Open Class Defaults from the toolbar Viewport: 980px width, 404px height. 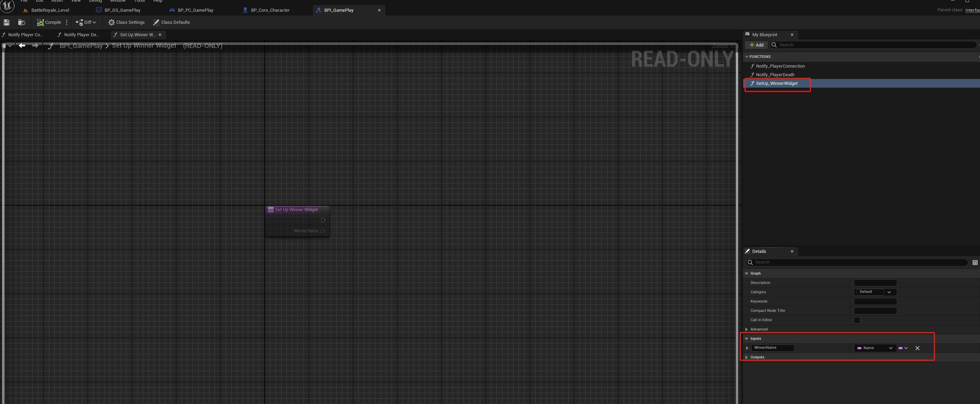pyautogui.click(x=171, y=22)
